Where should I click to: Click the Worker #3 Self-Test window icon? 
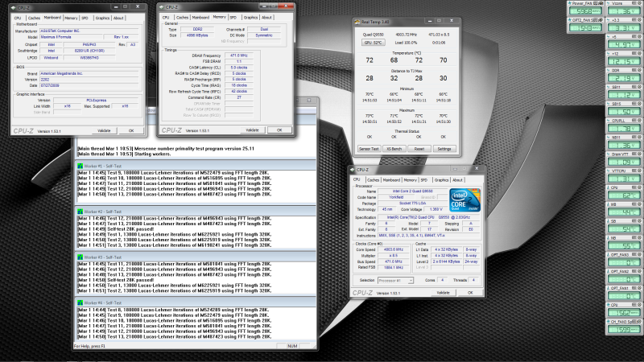click(x=79, y=257)
